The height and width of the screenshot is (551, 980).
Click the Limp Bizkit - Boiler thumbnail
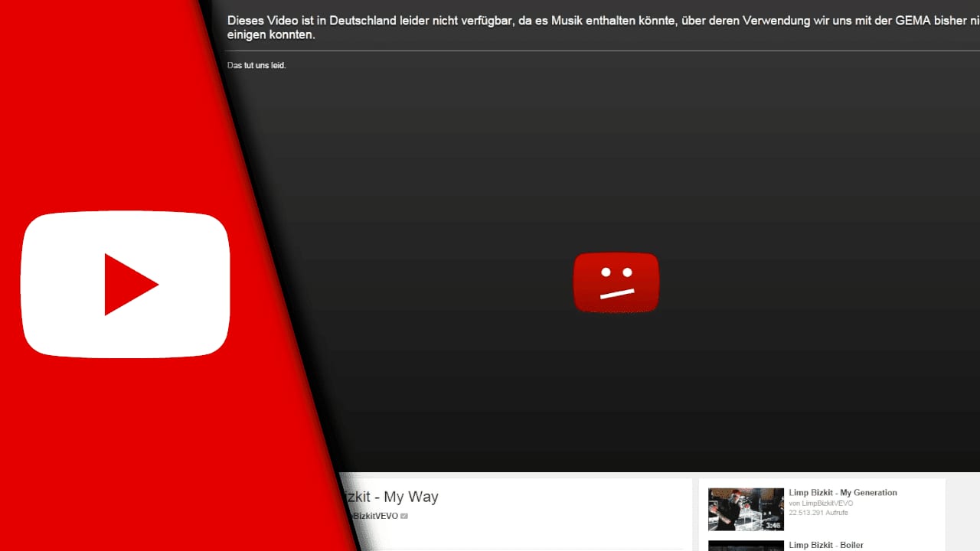click(x=746, y=546)
